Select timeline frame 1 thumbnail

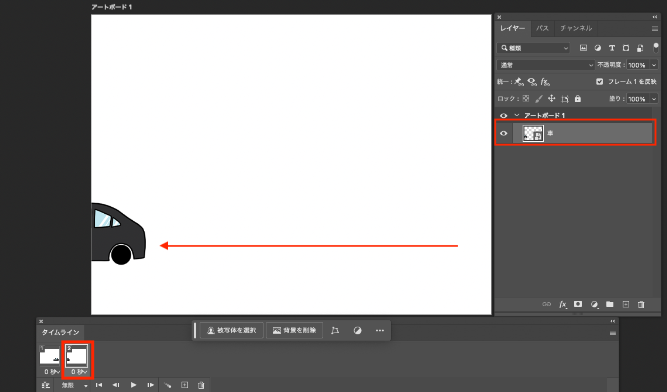point(50,356)
